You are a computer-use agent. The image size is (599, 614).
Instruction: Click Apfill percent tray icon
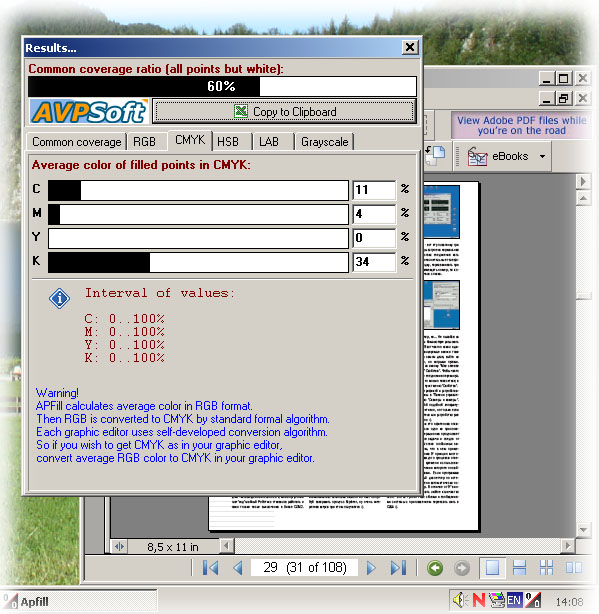[x=533, y=600]
